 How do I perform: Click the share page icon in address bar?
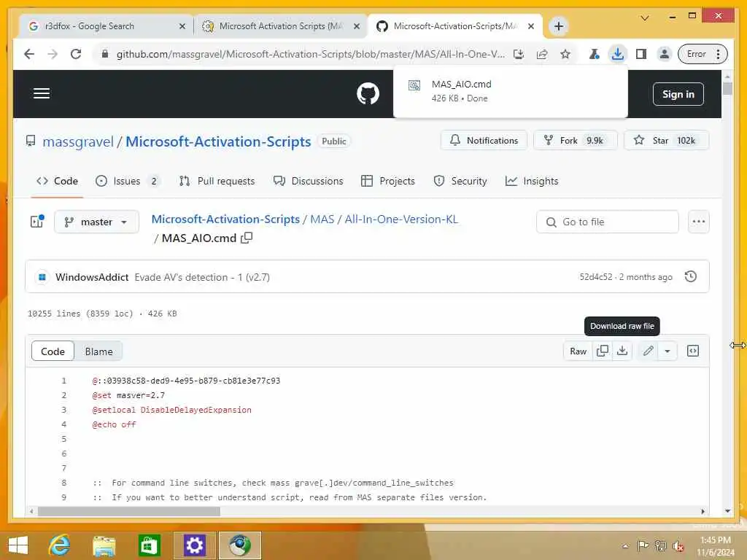(x=542, y=54)
